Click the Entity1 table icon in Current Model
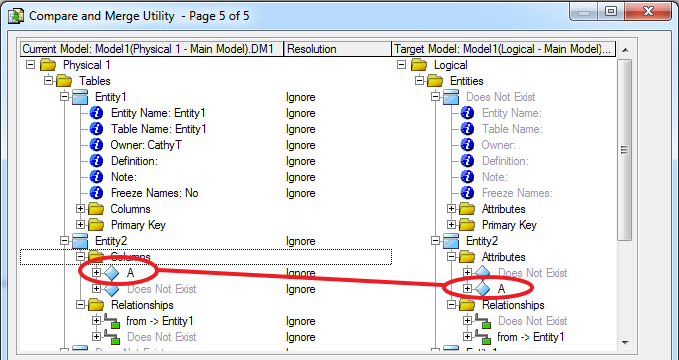 80,97
